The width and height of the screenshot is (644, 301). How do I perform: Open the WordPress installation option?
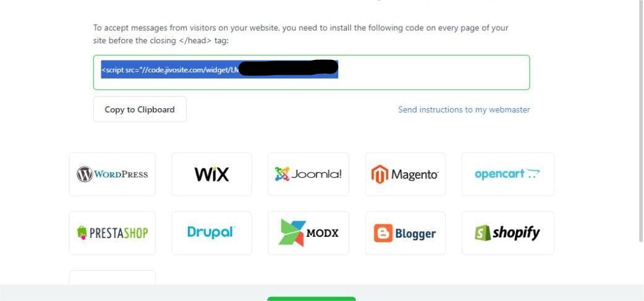click(112, 174)
